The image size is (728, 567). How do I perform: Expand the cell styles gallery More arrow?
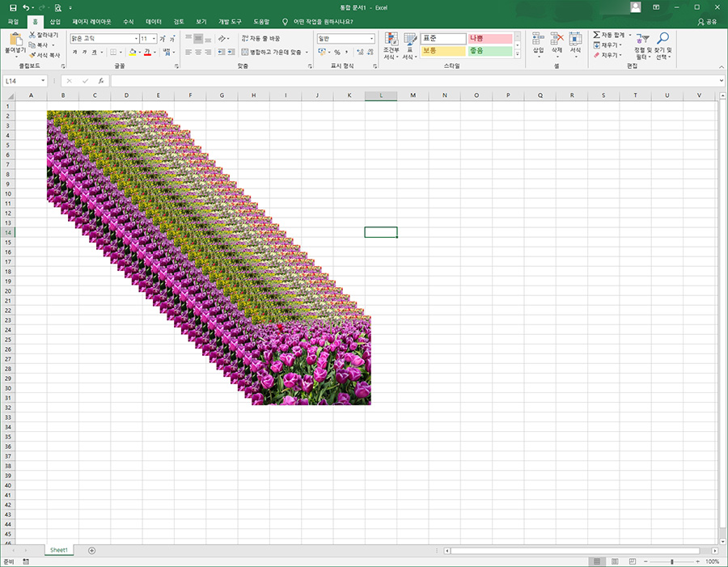pos(518,55)
